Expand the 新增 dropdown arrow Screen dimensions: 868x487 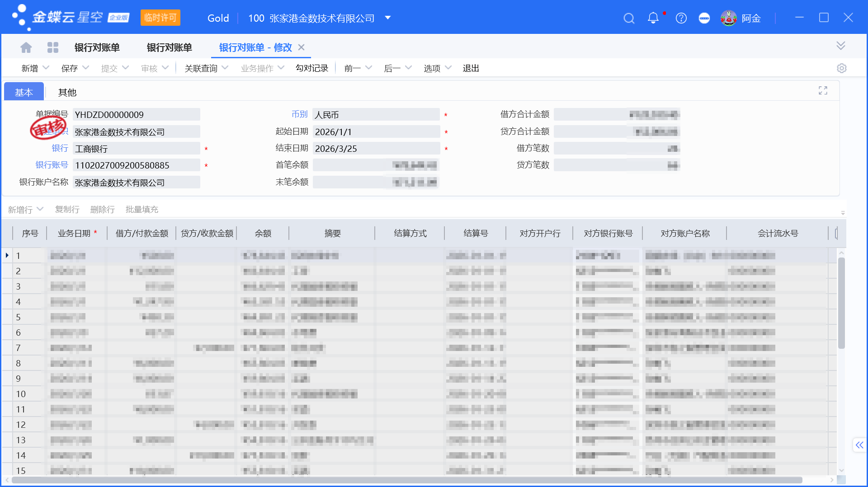[x=46, y=68]
